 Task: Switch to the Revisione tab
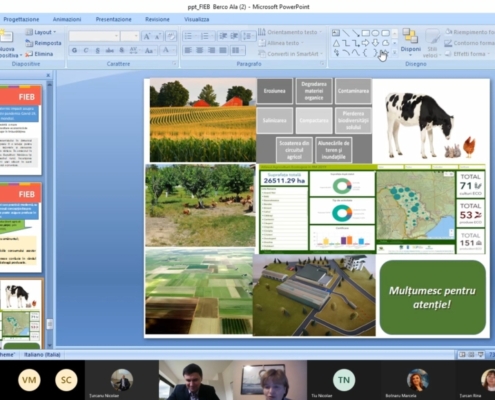pos(157,19)
